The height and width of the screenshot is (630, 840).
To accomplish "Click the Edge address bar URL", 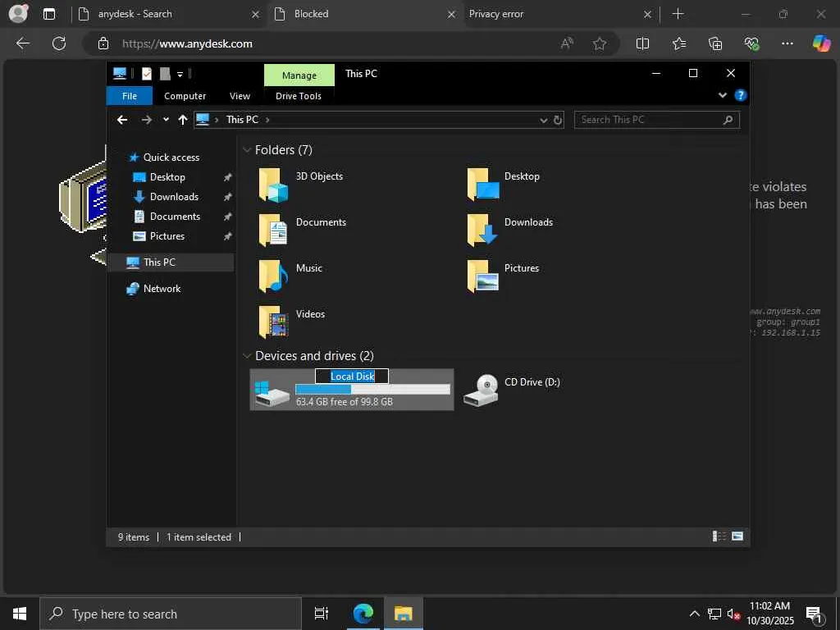I will (x=187, y=44).
